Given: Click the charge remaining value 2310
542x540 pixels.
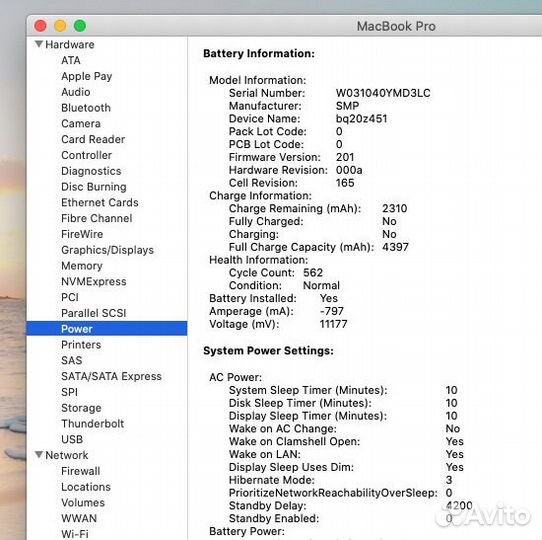Looking at the screenshot, I should 394,208.
